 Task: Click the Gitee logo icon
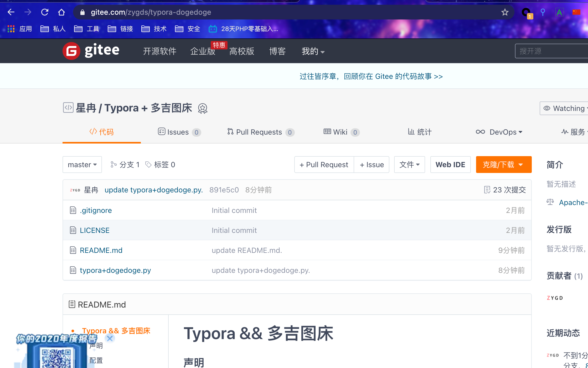tap(71, 51)
